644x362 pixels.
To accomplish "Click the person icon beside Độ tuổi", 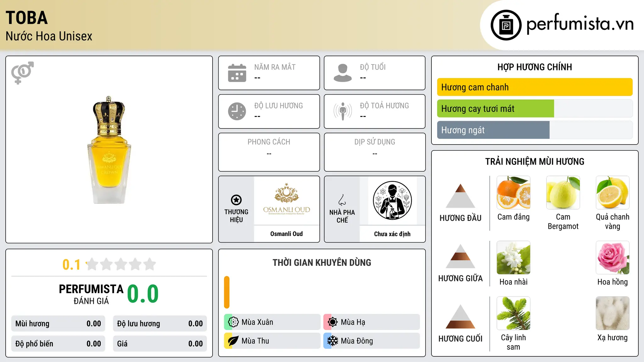I will (x=342, y=73).
